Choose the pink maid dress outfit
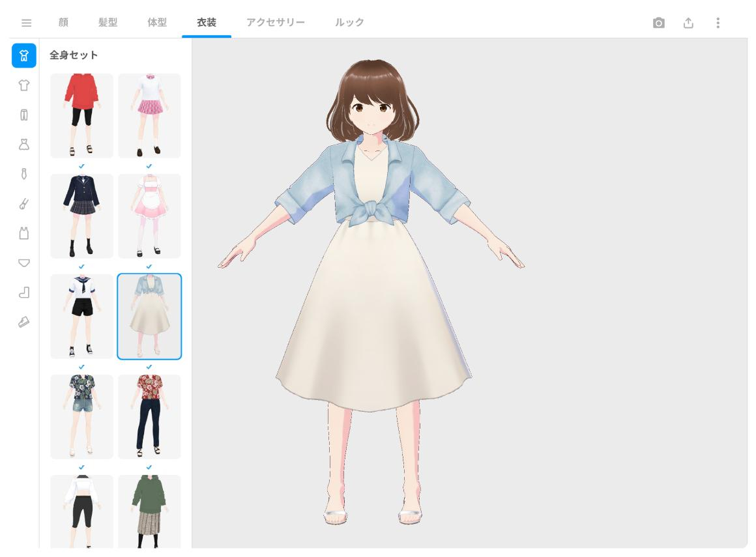756x557 pixels. 149,216
